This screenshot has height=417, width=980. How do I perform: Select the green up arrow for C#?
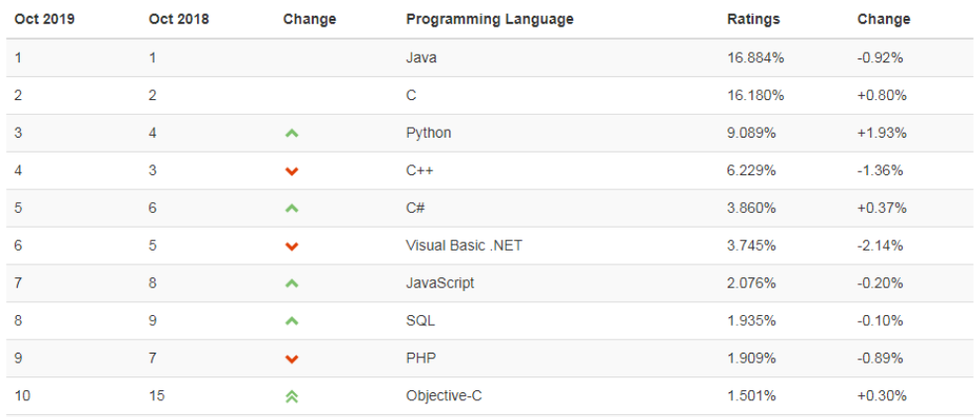pos(292,208)
